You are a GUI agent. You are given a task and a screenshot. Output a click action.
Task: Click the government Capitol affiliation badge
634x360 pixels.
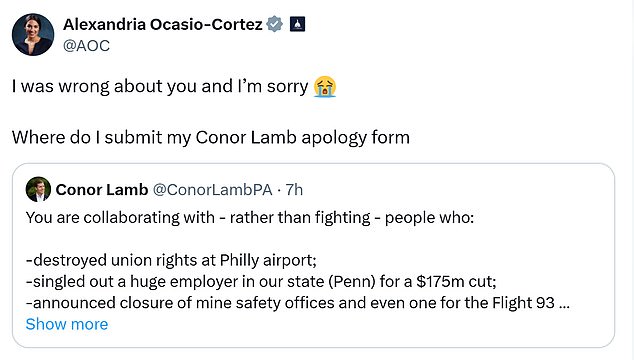pyautogui.click(x=298, y=24)
